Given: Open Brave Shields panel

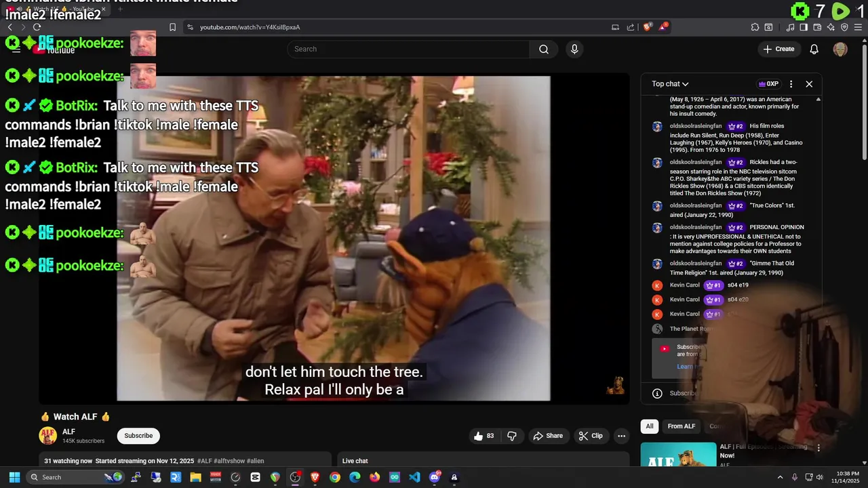Looking at the screenshot, I should [648, 27].
